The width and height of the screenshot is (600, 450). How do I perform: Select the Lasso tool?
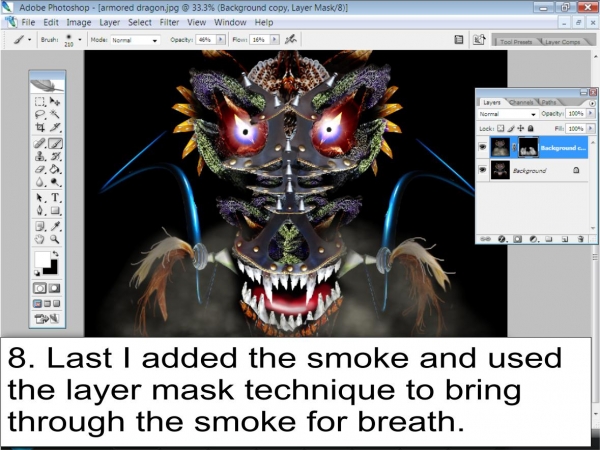coord(40,114)
